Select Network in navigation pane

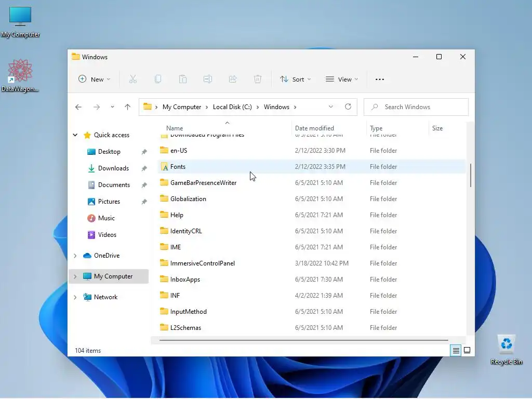point(105,297)
